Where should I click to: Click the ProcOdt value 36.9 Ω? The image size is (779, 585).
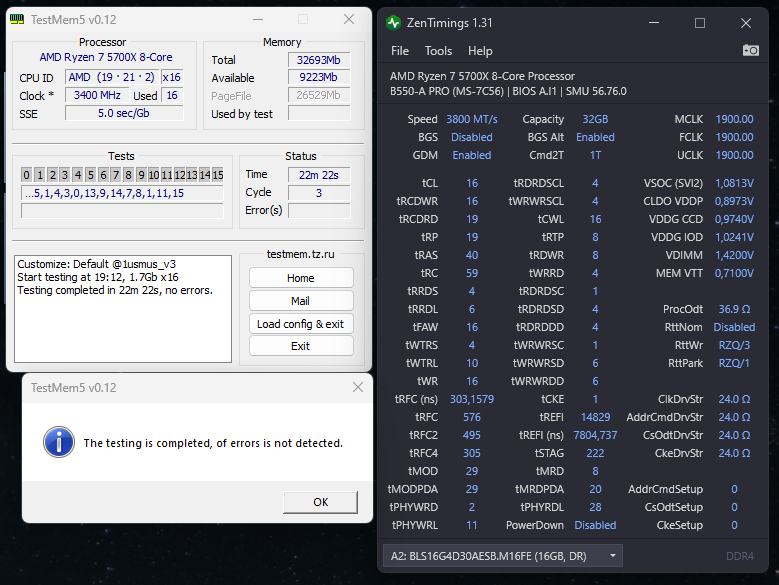[x=734, y=309]
